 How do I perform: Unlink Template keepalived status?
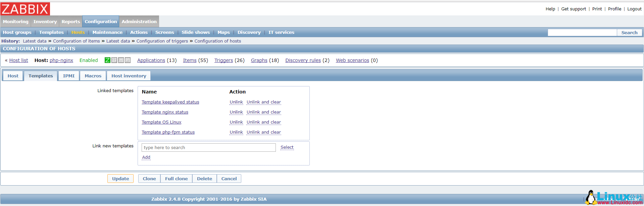(236, 102)
